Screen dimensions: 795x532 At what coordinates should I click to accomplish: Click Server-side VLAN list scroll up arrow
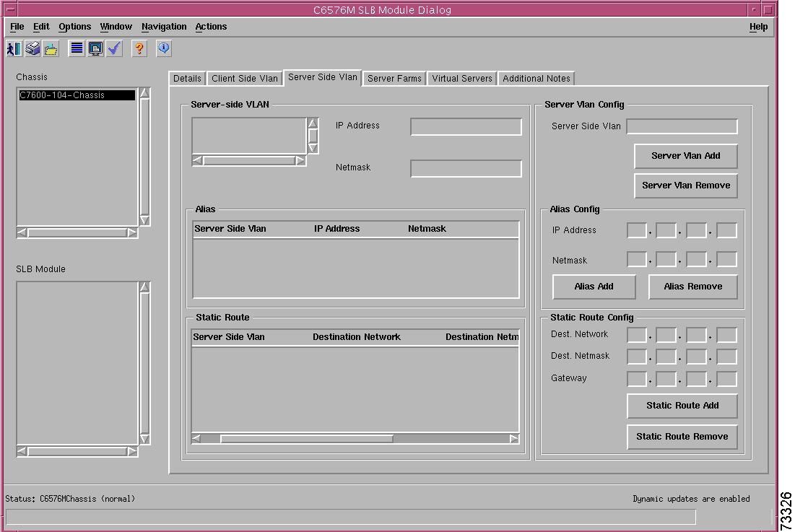(x=313, y=123)
